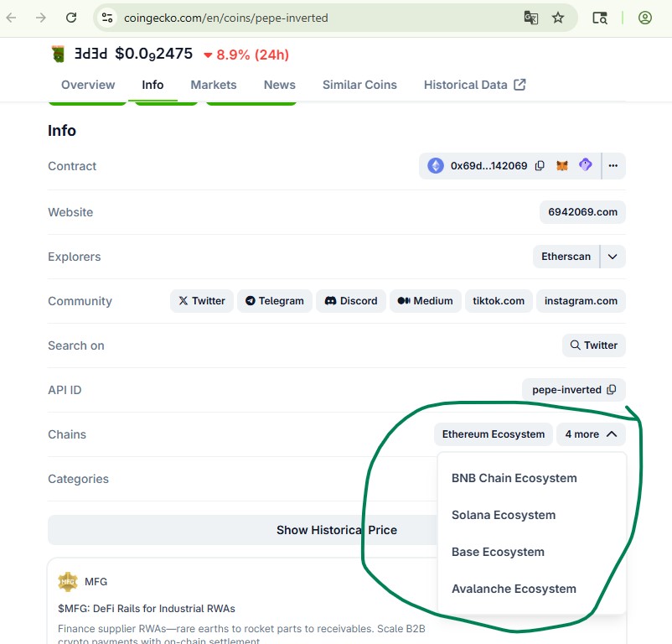Open the Etherscan explorer link
The width and height of the screenshot is (672, 644).
click(x=566, y=257)
